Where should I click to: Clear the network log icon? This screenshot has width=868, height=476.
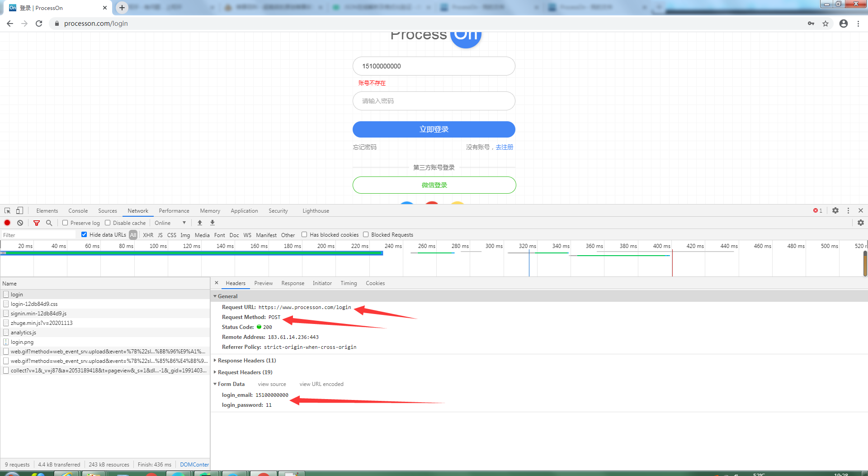(20, 223)
